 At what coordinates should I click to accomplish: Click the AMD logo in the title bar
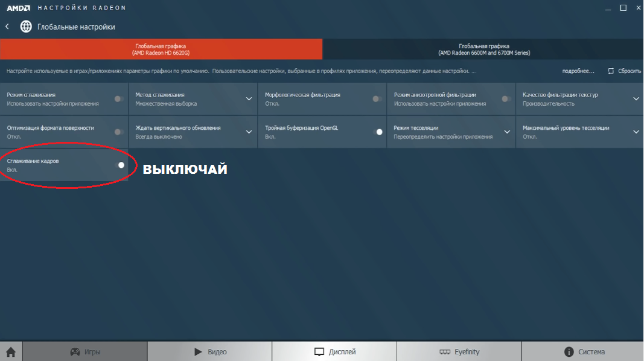click(19, 8)
